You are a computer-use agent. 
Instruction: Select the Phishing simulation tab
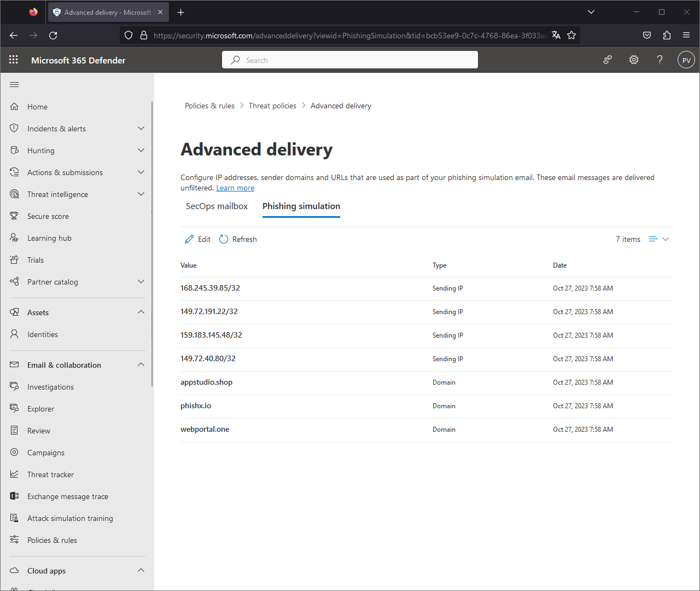coord(301,206)
